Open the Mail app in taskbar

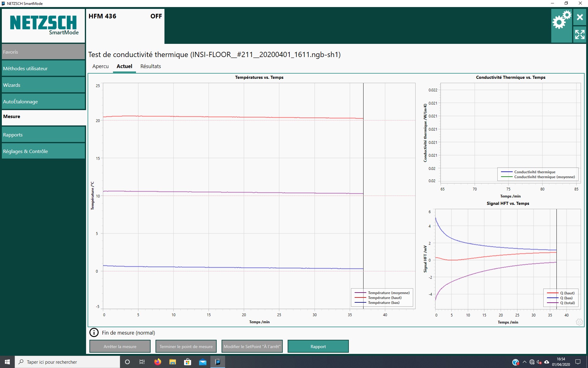tap(202, 362)
